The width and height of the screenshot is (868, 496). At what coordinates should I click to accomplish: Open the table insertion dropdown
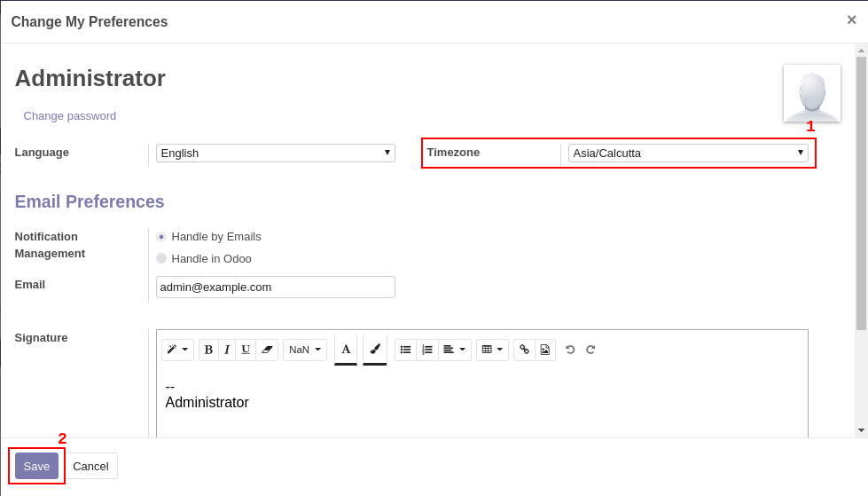(x=492, y=350)
